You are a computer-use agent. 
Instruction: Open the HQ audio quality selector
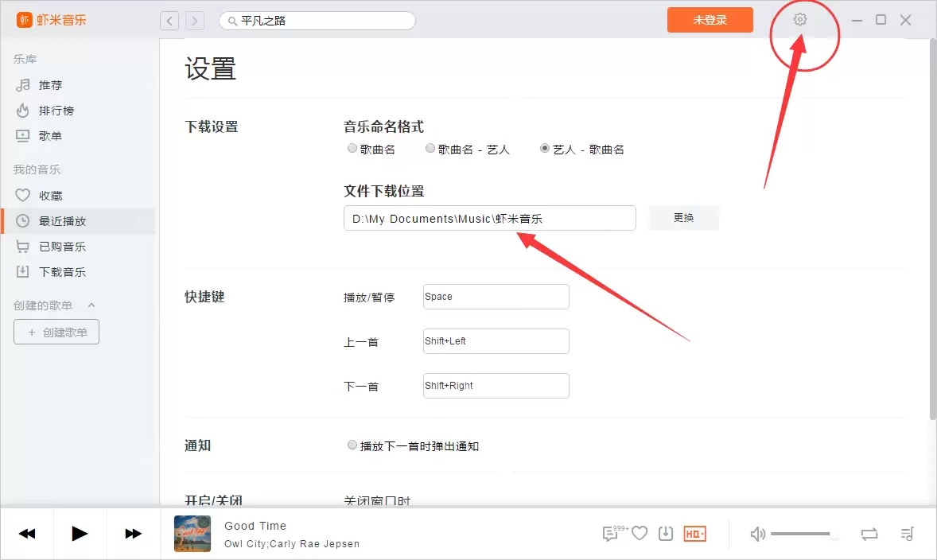pyautogui.click(x=694, y=533)
